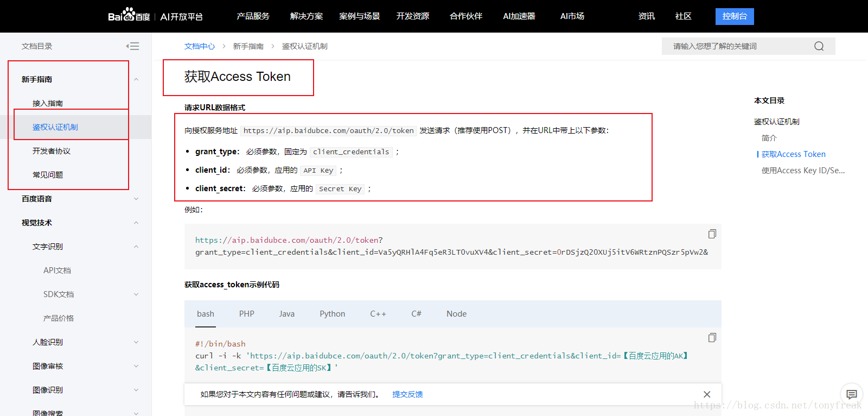Image resolution: width=868 pixels, height=416 pixels.
Task: Collapse the document directory sidebar icon
Action: click(132, 46)
